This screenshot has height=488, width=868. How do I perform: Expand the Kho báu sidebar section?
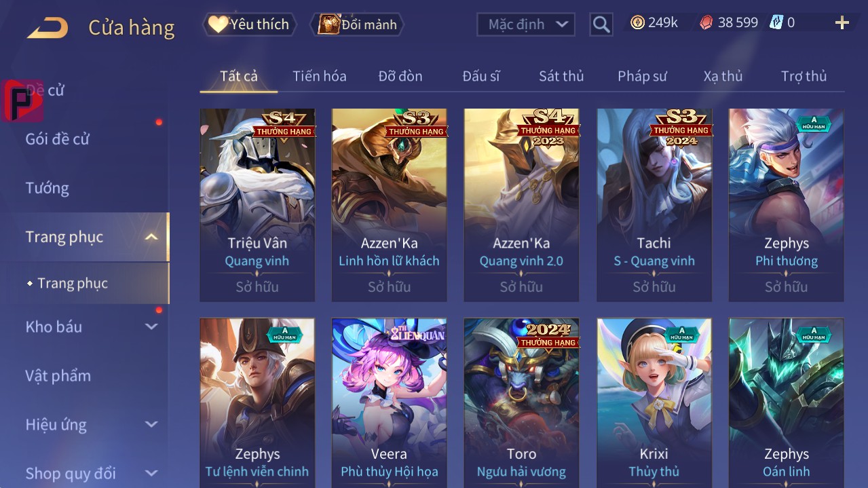coord(151,326)
